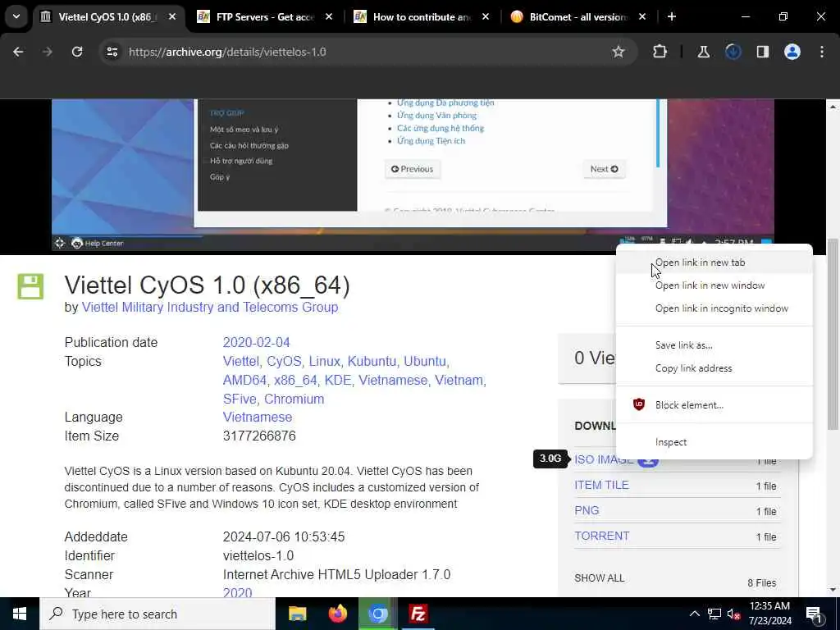
Task: Close the Viettel CyOS tab
Action: point(172,16)
